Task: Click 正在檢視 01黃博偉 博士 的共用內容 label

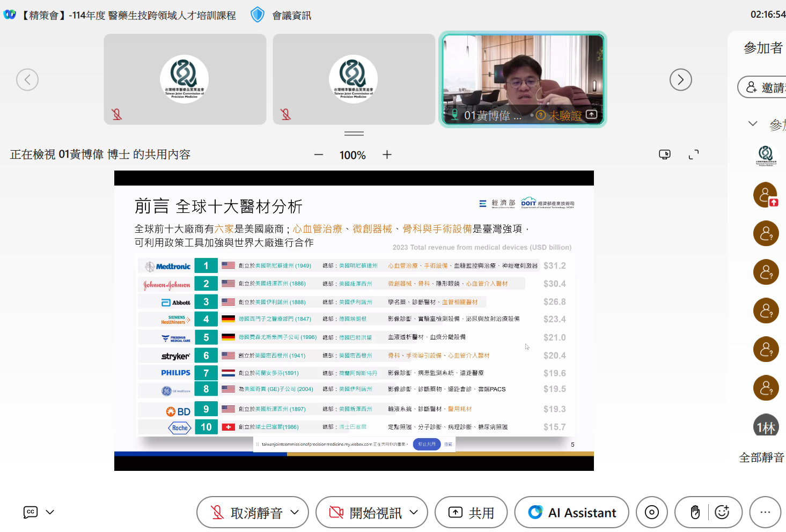Action: (x=100, y=154)
